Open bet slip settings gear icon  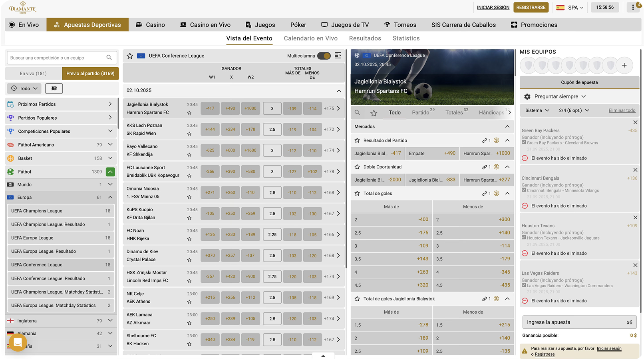click(x=527, y=97)
